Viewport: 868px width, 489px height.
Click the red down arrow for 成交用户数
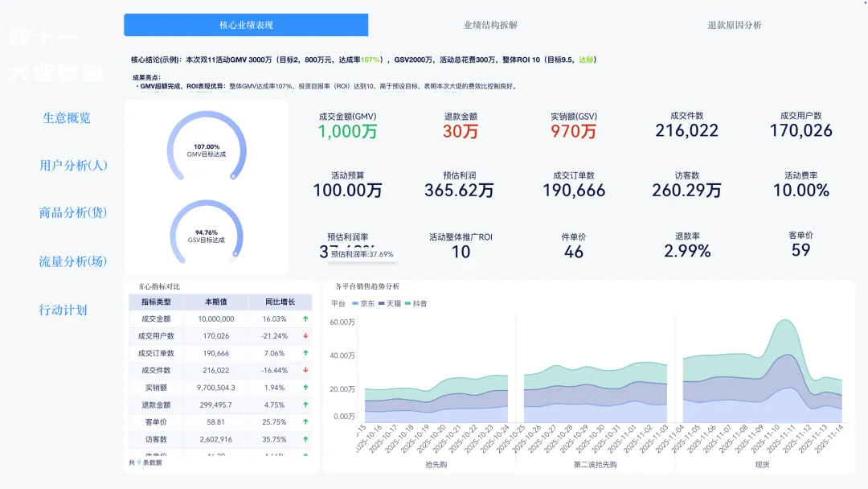click(x=305, y=335)
